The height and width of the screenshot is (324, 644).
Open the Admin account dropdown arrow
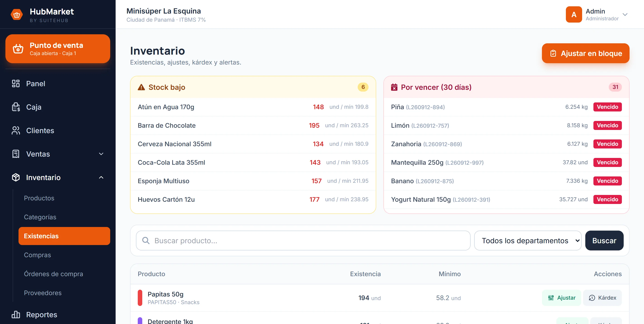tap(625, 14)
